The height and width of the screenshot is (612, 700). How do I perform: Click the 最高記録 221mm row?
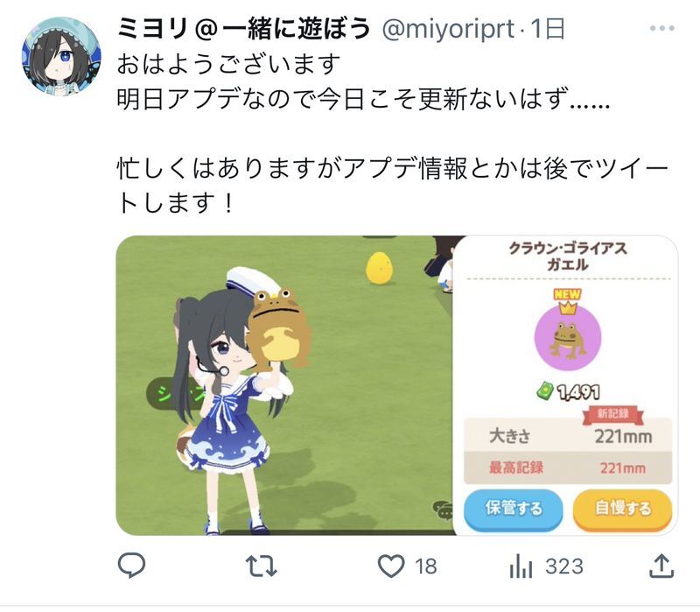tap(568, 468)
